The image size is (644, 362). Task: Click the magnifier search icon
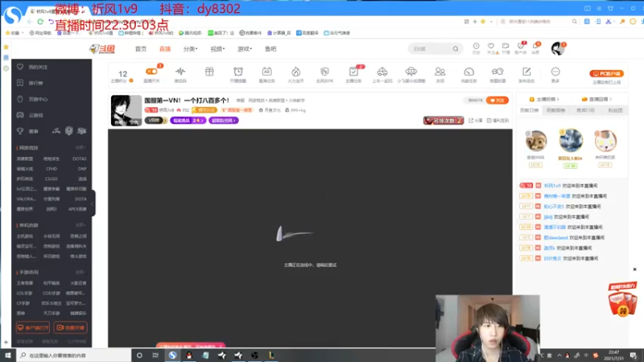pos(456,49)
